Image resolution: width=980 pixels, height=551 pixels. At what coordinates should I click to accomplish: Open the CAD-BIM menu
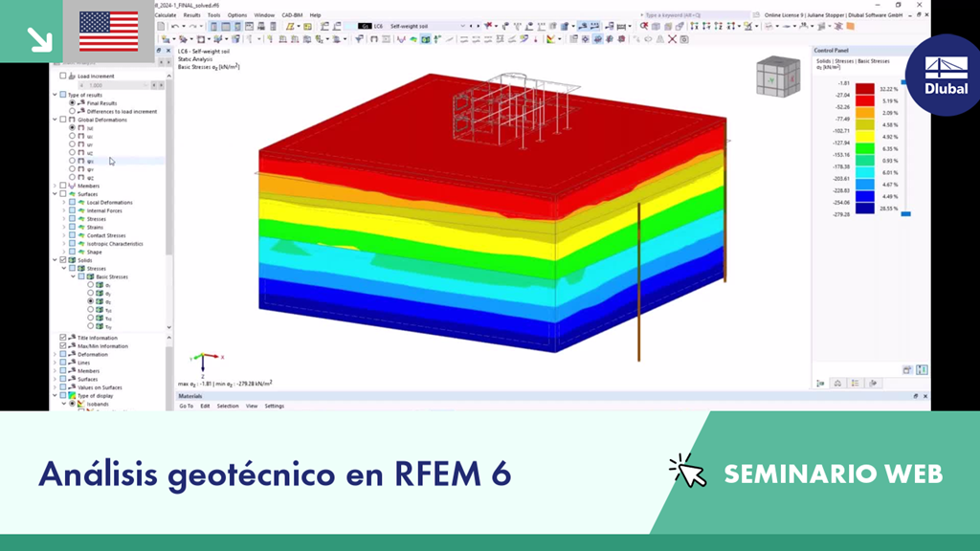coord(292,15)
